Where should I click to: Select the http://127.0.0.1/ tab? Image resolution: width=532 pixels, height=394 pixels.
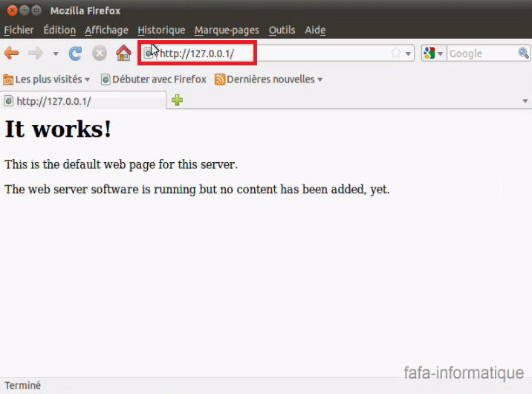83,101
